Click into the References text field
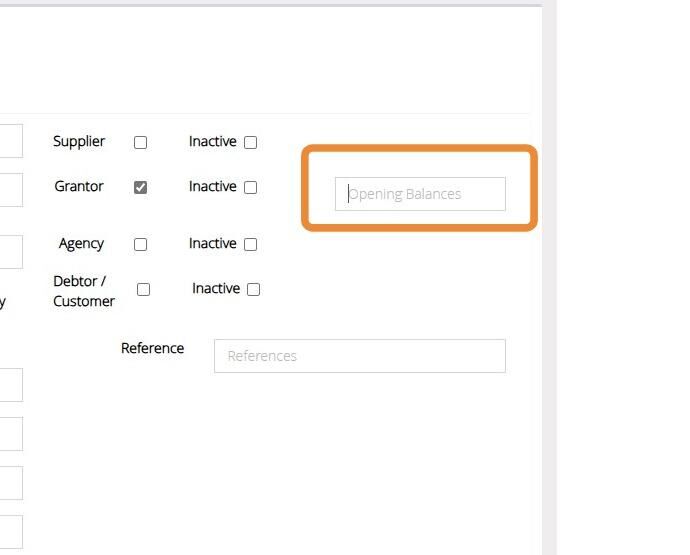Viewport: 690px width, 555px height. tap(360, 356)
